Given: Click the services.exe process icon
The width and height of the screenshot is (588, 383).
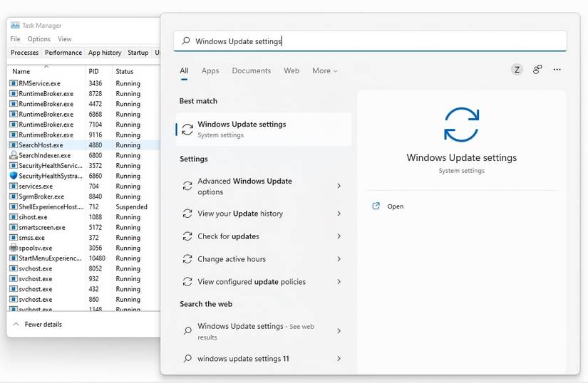Looking at the screenshot, I should click(14, 186).
